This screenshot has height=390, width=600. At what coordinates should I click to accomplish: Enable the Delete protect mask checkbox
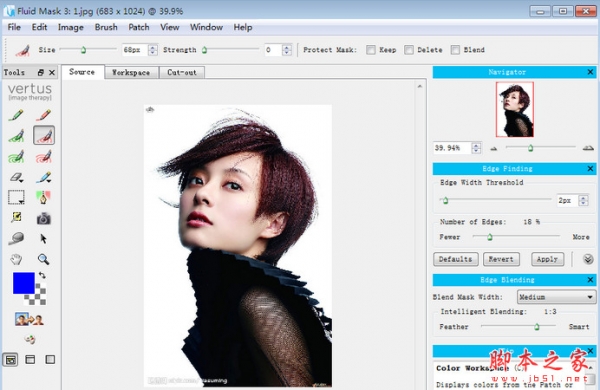[409, 50]
